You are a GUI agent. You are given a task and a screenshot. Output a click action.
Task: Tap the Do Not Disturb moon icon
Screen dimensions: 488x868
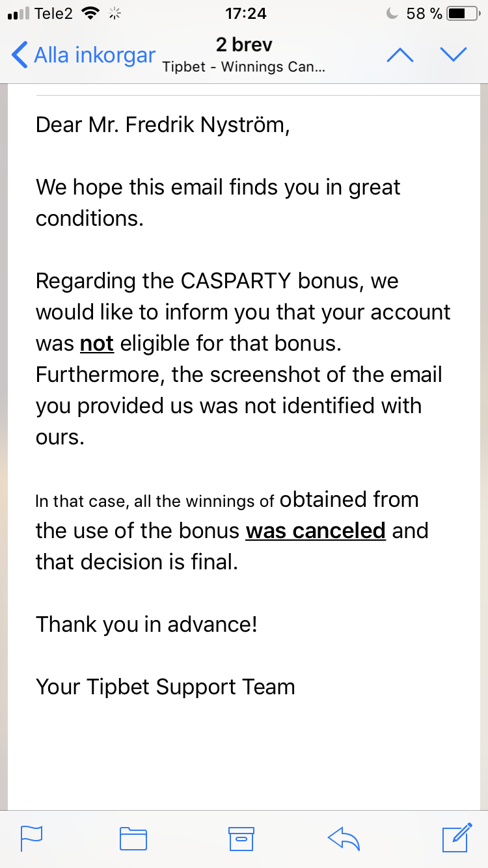pos(392,13)
